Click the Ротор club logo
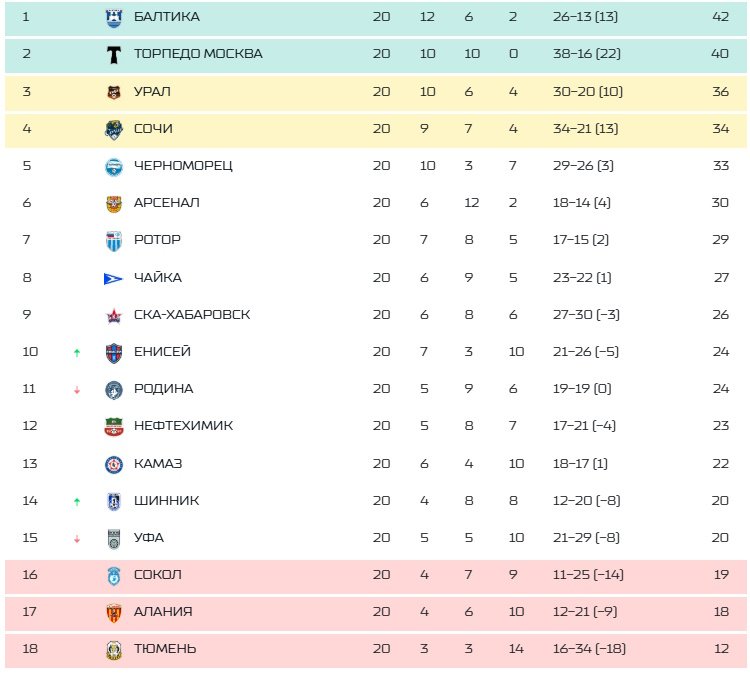 pyautogui.click(x=113, y=240)
